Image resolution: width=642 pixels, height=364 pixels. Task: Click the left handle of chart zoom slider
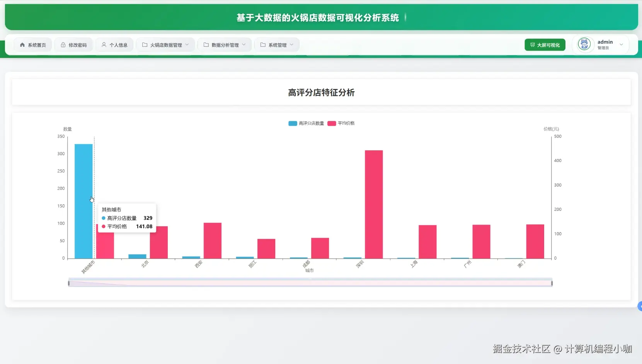(x=69, y=283)
